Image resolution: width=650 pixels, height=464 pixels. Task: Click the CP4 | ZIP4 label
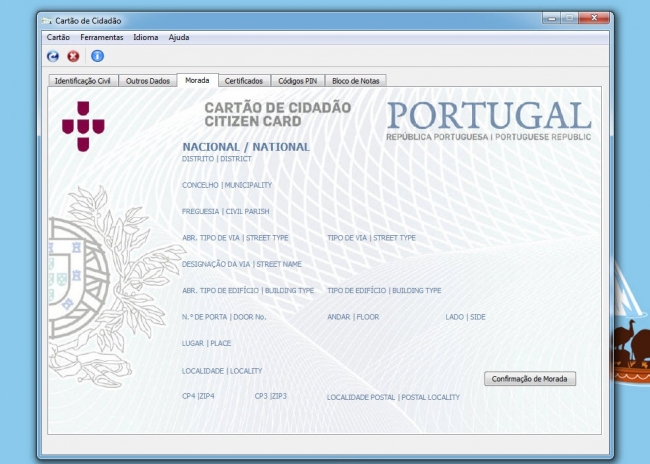[198, 396]
